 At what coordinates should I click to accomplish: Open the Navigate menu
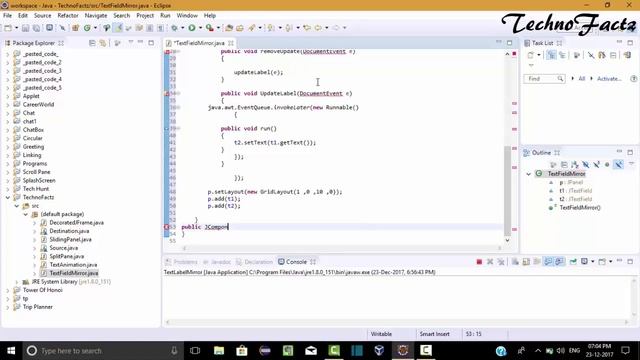(96, 16)
